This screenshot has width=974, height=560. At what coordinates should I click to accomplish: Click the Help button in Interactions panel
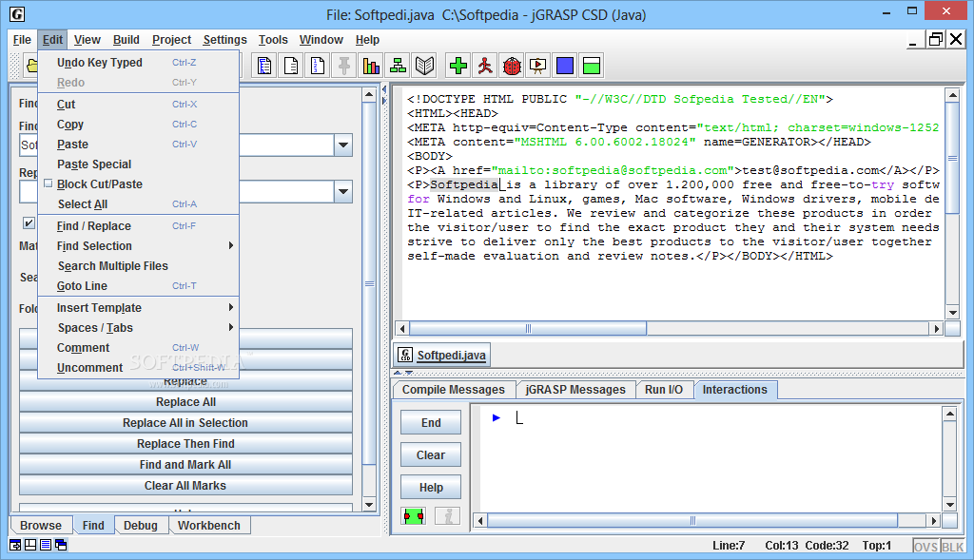click(x=431, y=488)
